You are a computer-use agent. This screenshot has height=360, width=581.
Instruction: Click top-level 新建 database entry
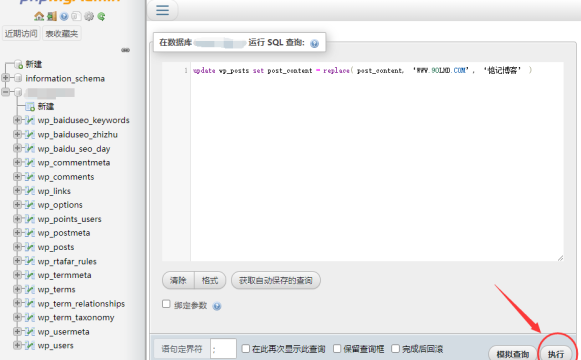coord(34,64)
